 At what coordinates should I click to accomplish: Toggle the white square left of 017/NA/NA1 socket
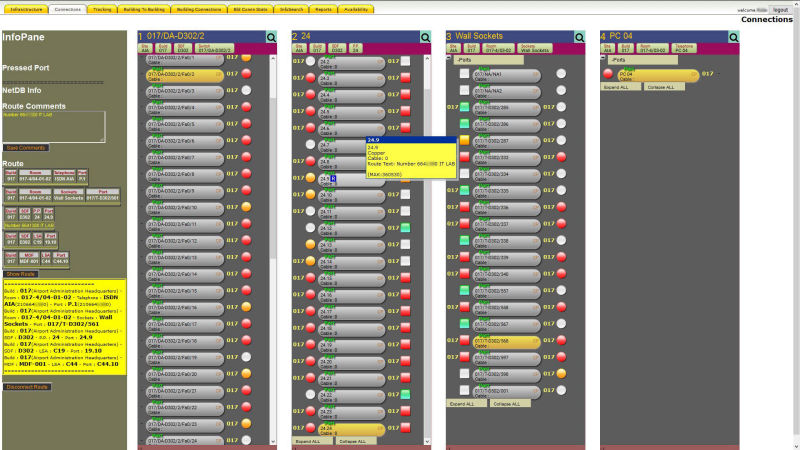click(x=465, y=74)
